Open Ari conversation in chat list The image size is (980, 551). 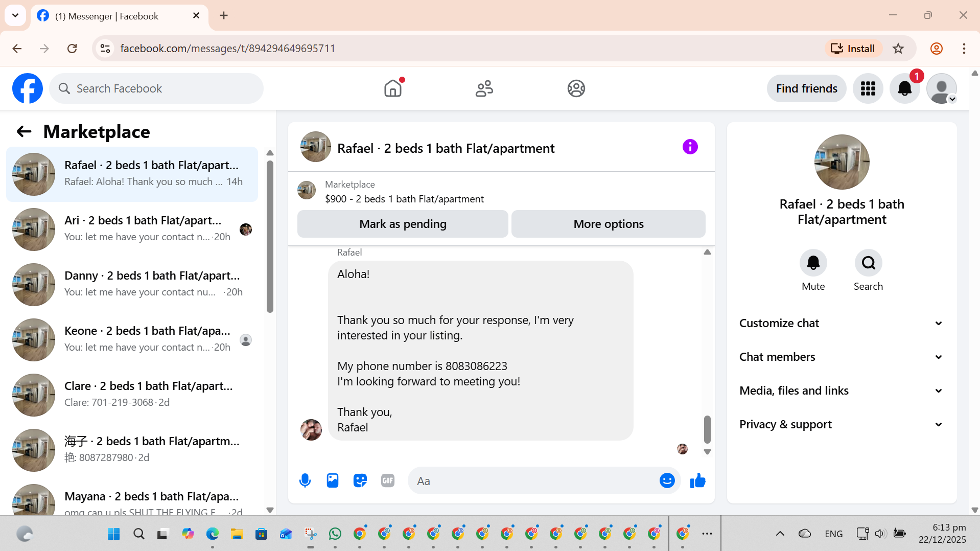132,229
